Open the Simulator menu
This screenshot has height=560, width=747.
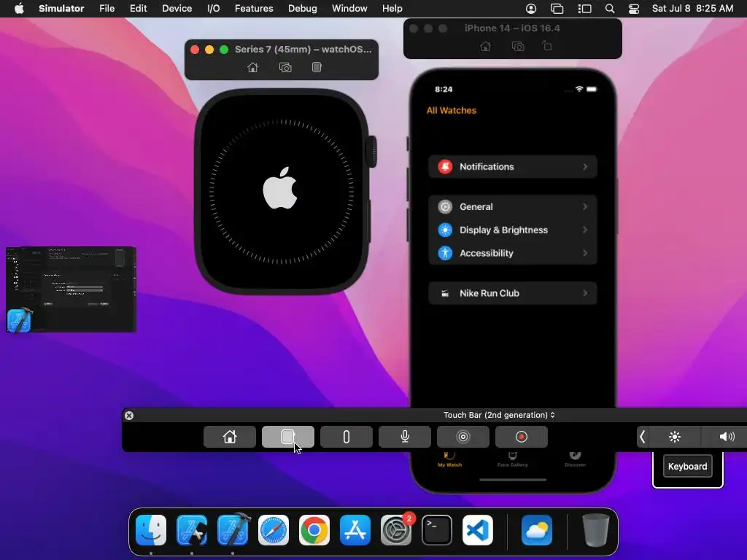click(x=61, y=9)
